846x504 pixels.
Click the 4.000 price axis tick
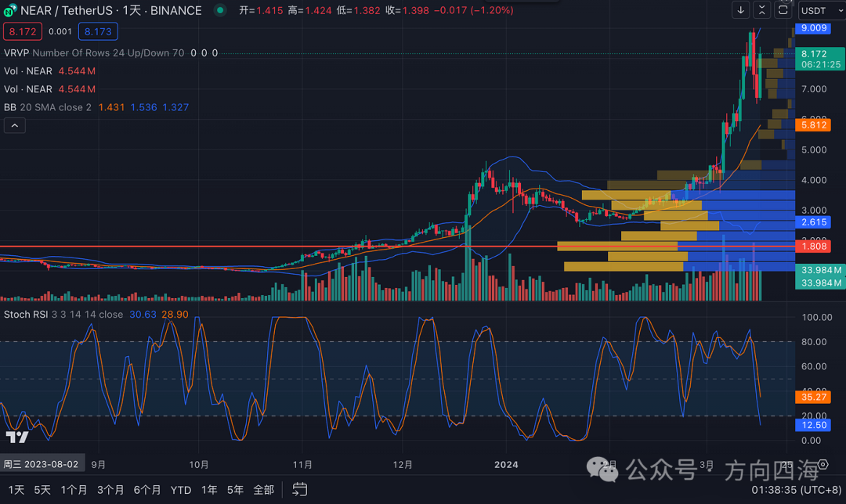click(814, 180)
